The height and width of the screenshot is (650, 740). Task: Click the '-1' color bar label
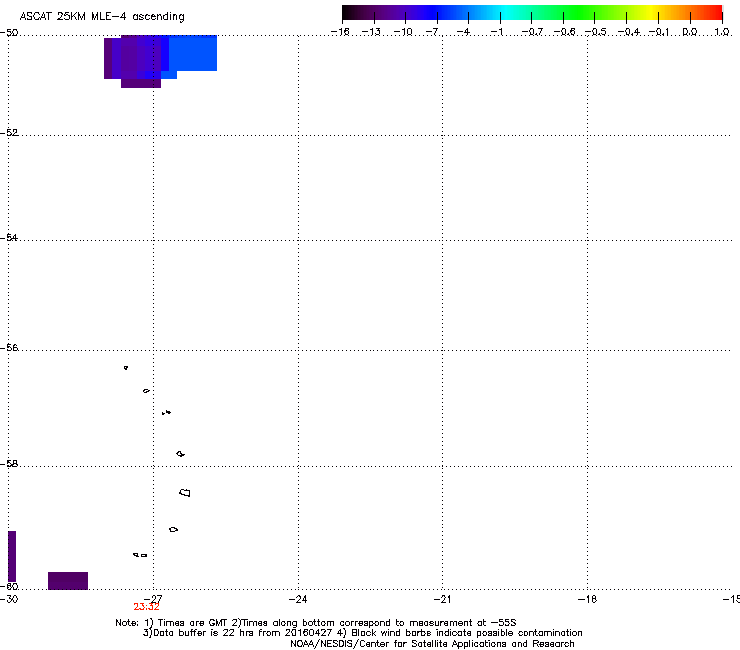point(497,32)
